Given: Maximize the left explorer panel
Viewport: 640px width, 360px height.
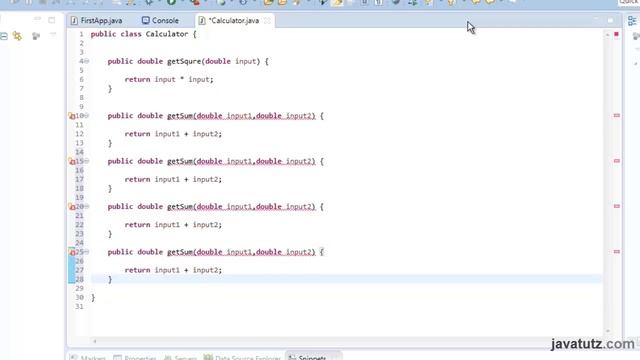Looking at the screenshot, I should 52,20.
